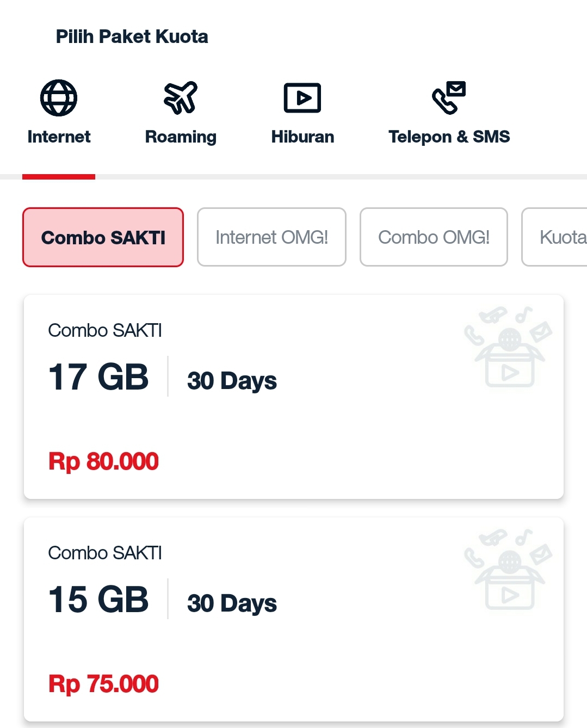Select the Combo SAKTI filter chip

tap(103, 237)
